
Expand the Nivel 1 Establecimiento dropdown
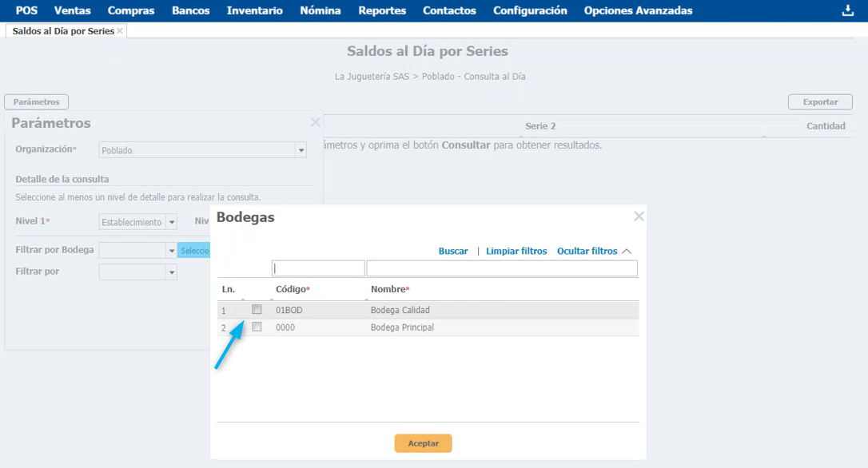[x=170, y=223]
